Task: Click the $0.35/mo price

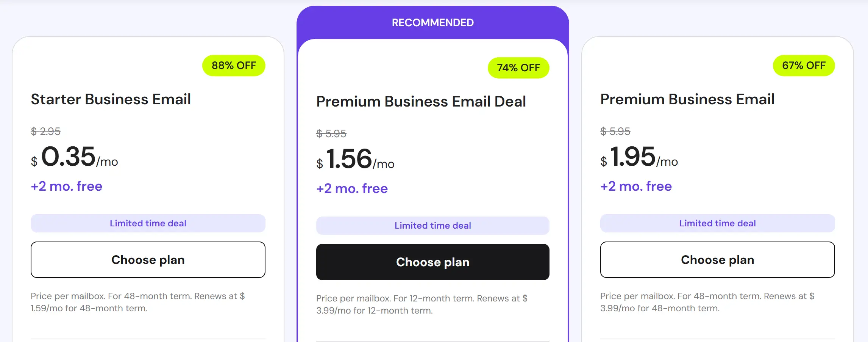Action: [74, 157]
